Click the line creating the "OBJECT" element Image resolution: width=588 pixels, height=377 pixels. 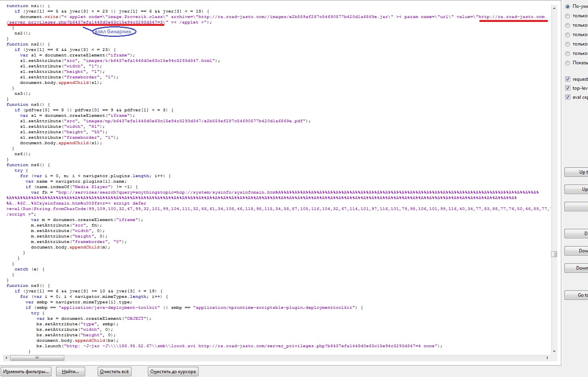(94, 319)
